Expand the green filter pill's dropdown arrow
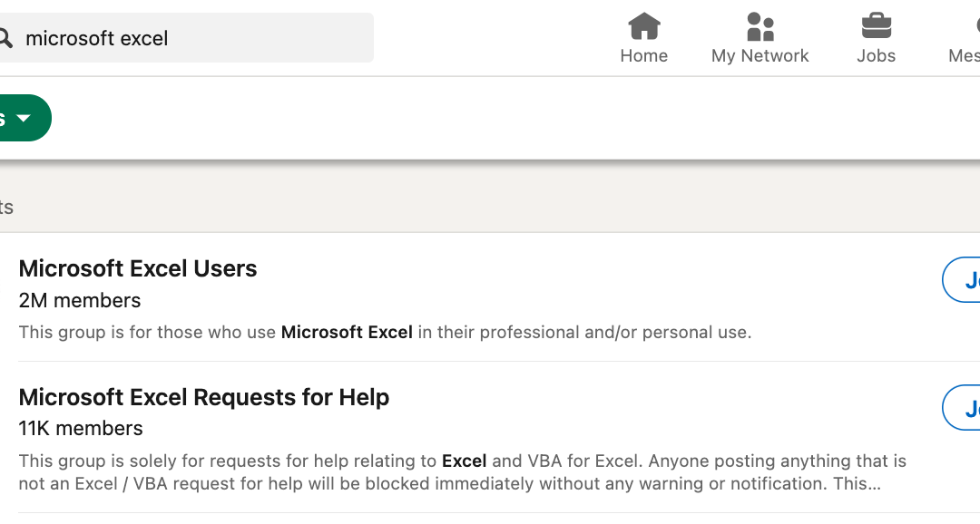Screen dimensions: 980x524 (24, 119)
